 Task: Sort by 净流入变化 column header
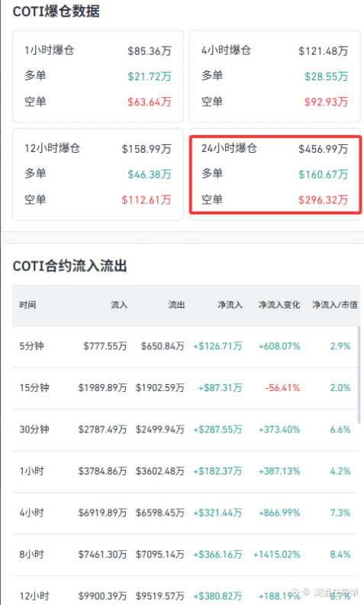[279, 305]
